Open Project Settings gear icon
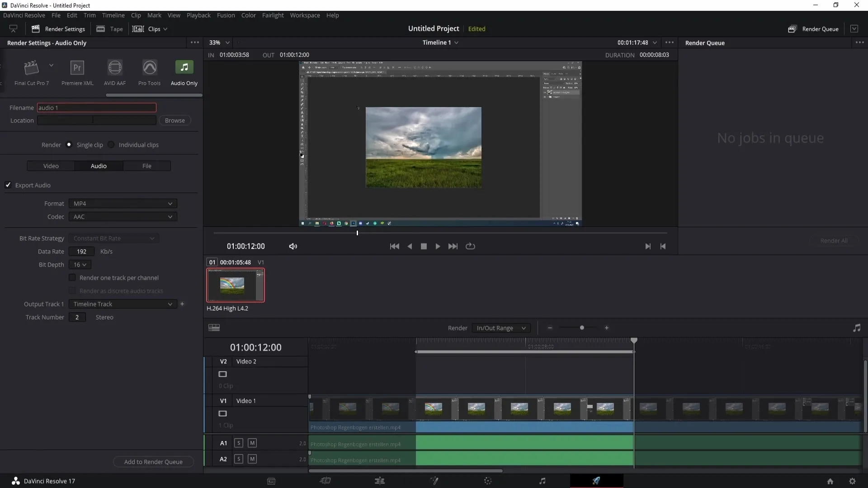This screenshot has width=868, height=488. click(x=852, y=481)
